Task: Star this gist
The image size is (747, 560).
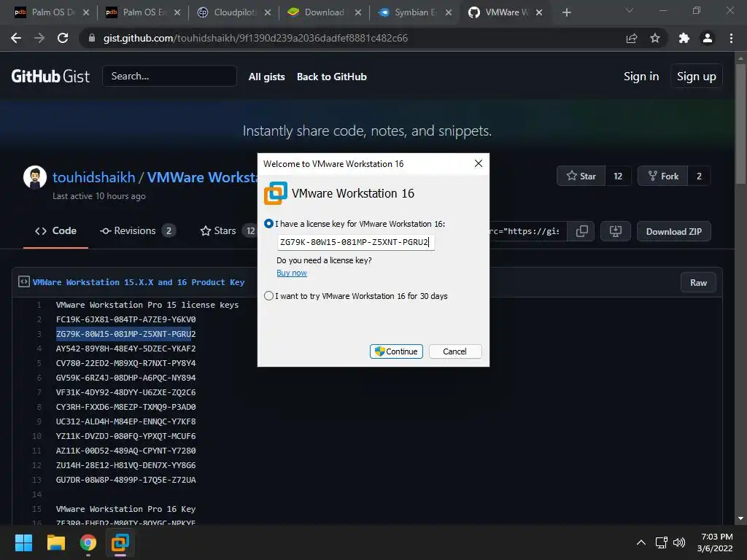Action: [581, 176]
